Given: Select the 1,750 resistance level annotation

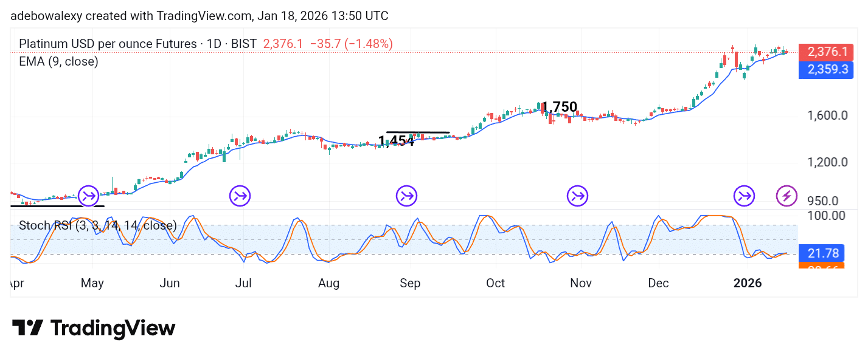Looking at the screenshot, I should pos(560,106).
